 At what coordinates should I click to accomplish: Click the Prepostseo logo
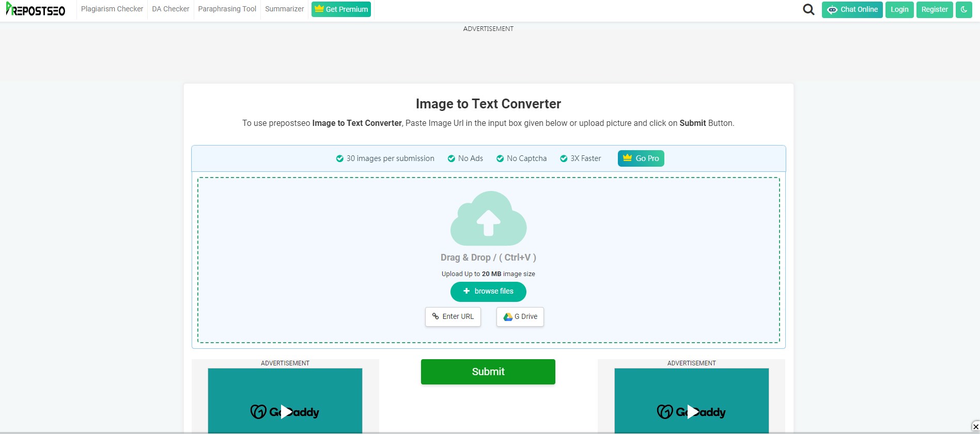click(x=36, y=9)
